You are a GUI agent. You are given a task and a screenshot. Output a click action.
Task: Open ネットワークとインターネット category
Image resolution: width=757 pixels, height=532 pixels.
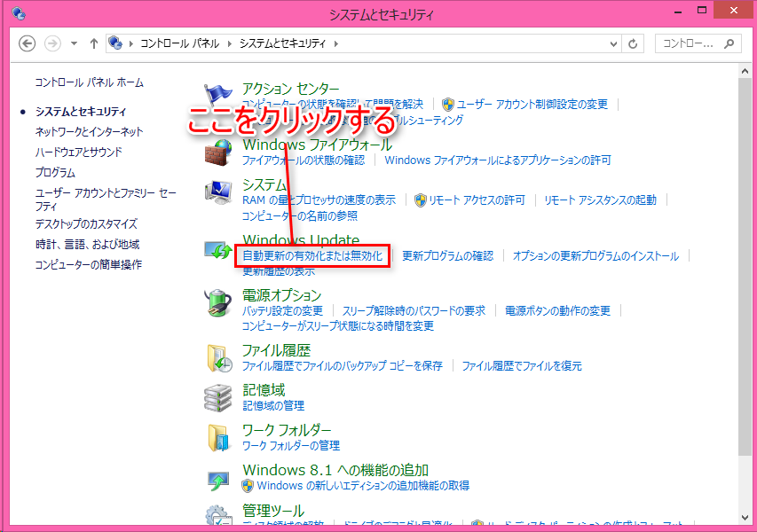tap(89, 132)
